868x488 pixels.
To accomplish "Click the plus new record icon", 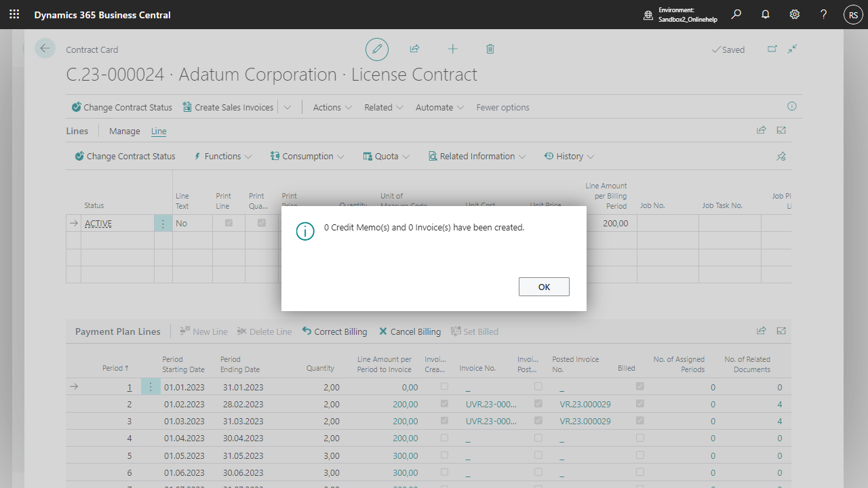I will 453,49.
